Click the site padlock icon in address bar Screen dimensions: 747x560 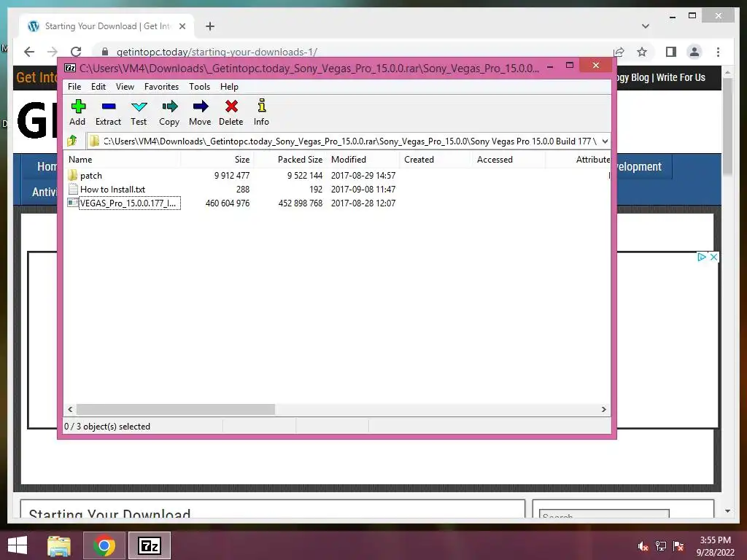click(105, 52)
